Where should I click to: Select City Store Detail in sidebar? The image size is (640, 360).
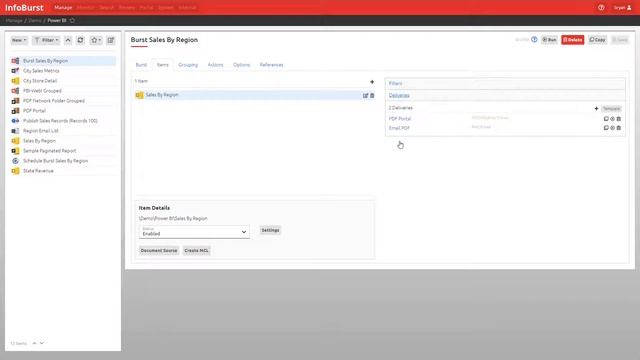pos(40,81)
